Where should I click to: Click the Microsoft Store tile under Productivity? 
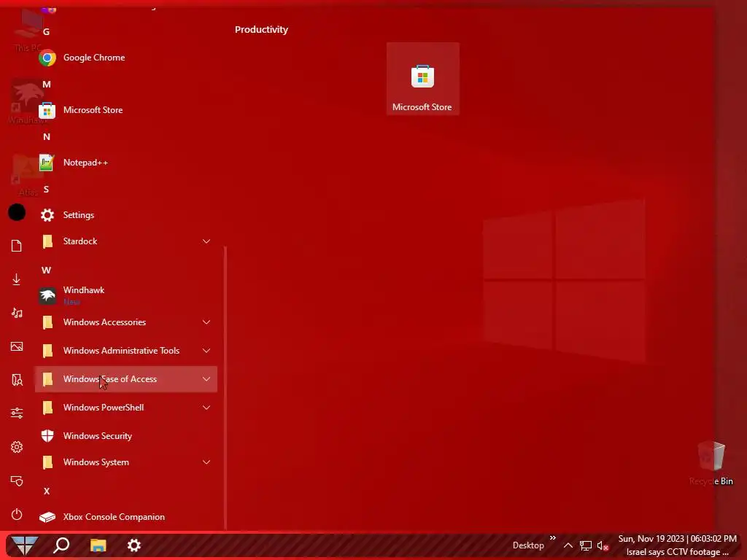coord(423,79)
